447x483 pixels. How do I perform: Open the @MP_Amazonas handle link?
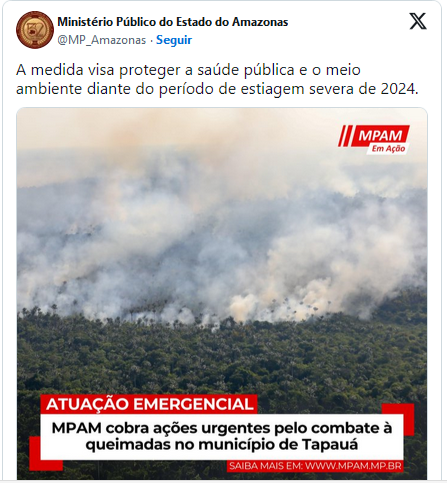pyautogui.click(x=102, y=40)
